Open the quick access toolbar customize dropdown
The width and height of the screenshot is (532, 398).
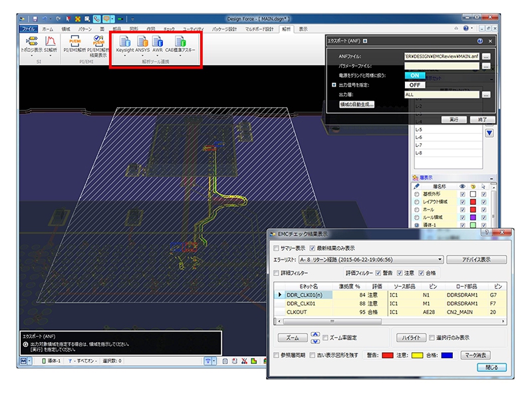(132, 19)
